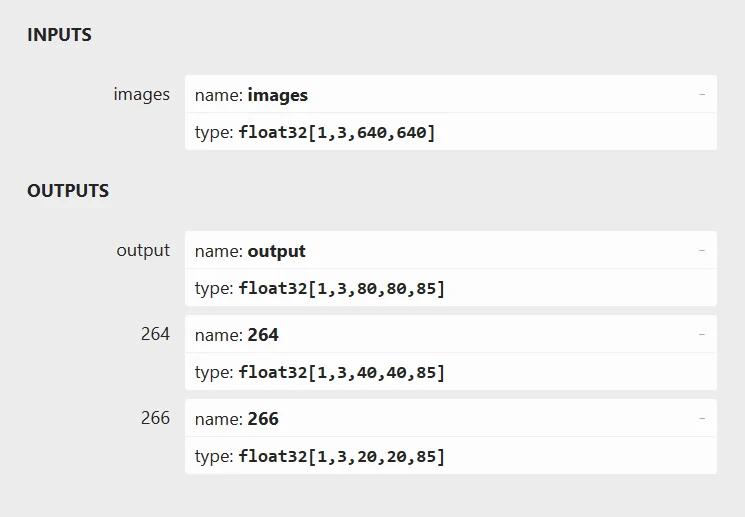Collapse the images input entry
The width and height of the screenshot is (745, 517).
(x=702, y=94)
